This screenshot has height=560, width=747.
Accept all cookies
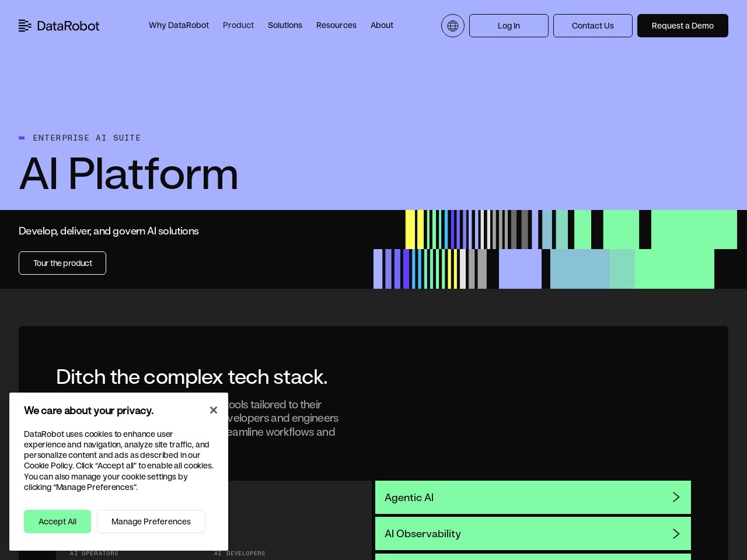[x=57, y=521]
